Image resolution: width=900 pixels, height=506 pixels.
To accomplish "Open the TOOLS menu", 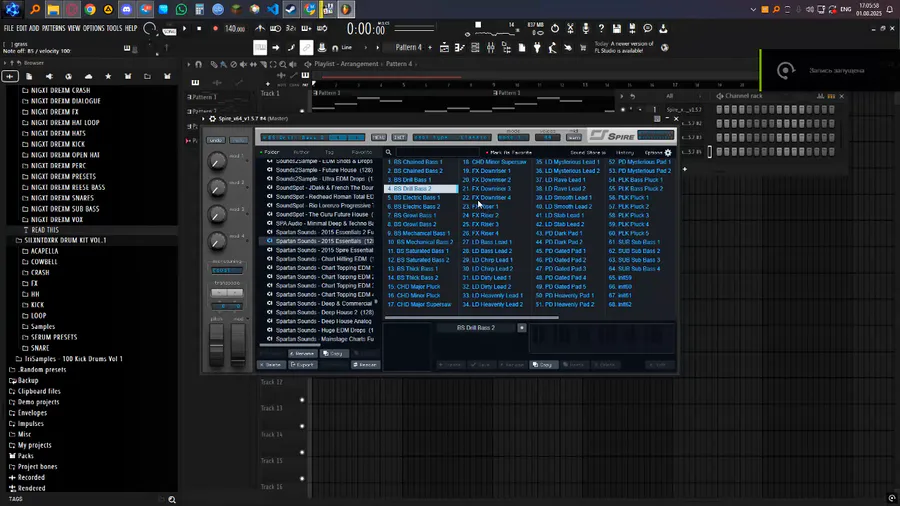I will (114, 28).
